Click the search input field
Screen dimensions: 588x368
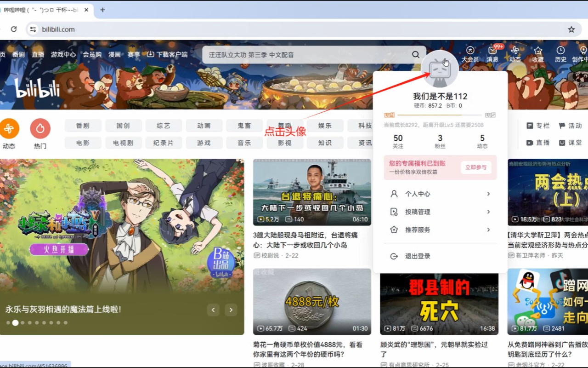pos(308,54)
